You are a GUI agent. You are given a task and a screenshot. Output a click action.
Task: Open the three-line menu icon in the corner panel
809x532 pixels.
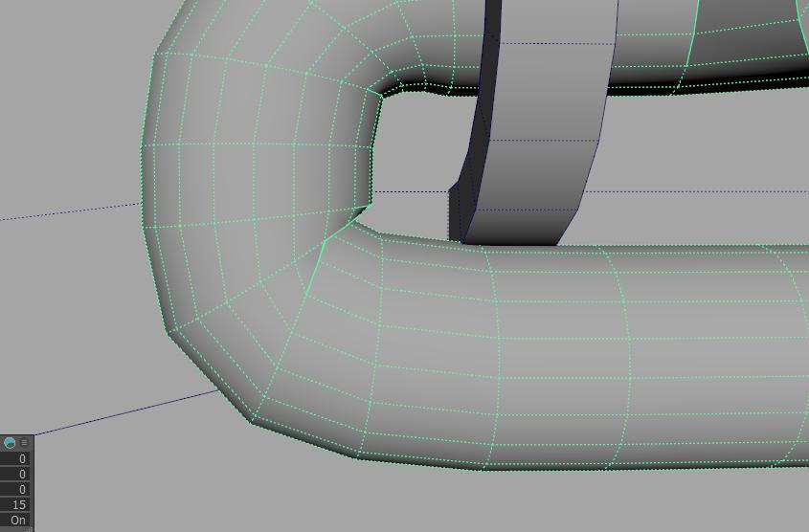click(x=24, y=442)
